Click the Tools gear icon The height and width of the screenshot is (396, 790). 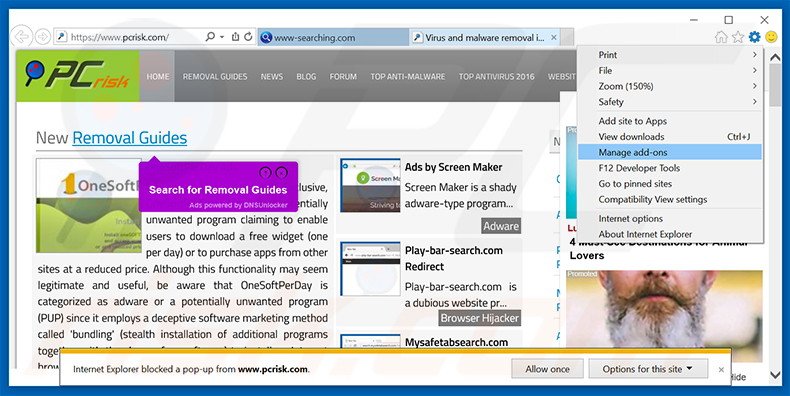point(754,37)
